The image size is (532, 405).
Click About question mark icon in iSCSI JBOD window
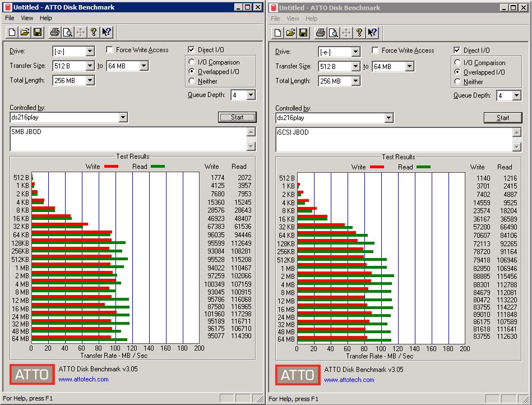coord(359,33)
